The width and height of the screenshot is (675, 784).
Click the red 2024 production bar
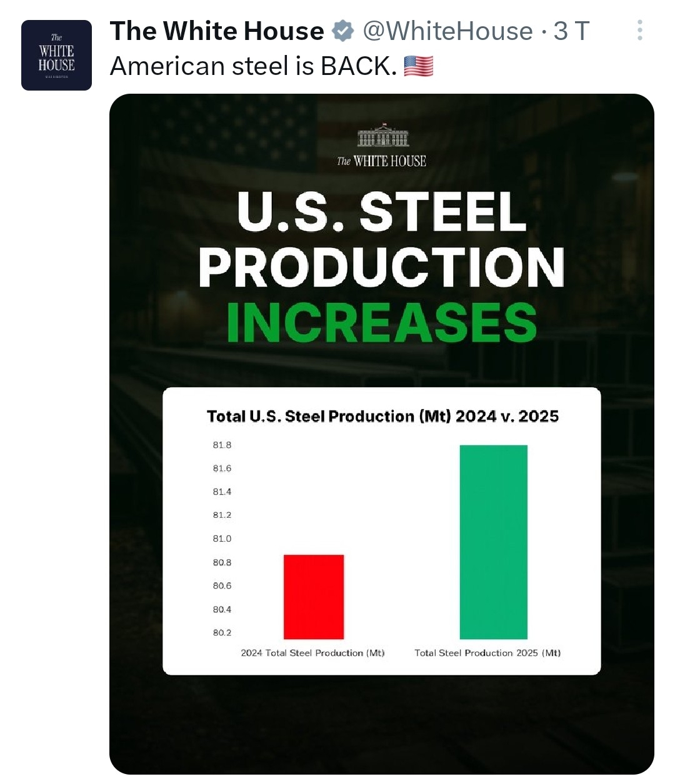[x=313, y=597]
